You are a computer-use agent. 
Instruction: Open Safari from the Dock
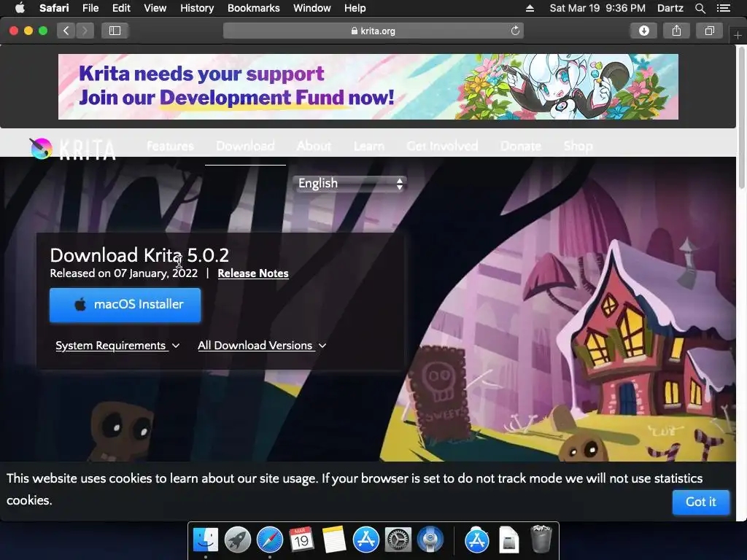[270, 540]
